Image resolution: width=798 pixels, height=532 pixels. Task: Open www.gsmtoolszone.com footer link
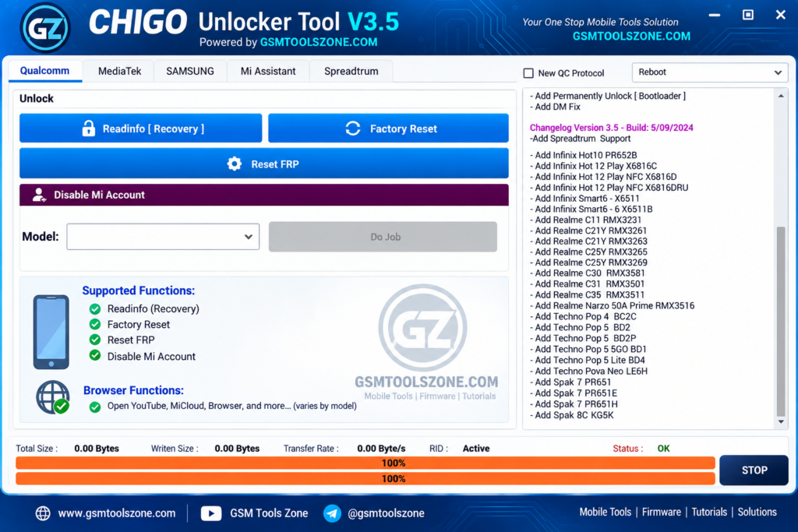[x=117, y=513]
